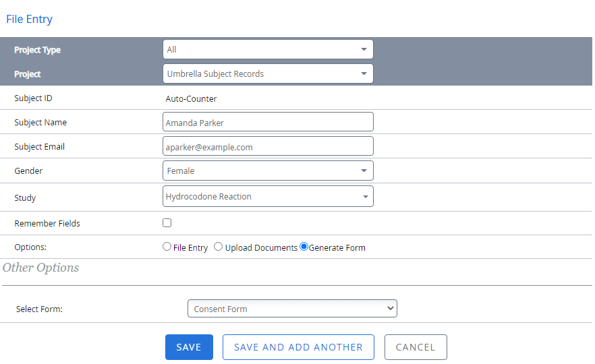Image resolution: width=595 pixels, height=364 pixels.
Task: Open the Gender dropdown
Action: (x=267, y=171)
